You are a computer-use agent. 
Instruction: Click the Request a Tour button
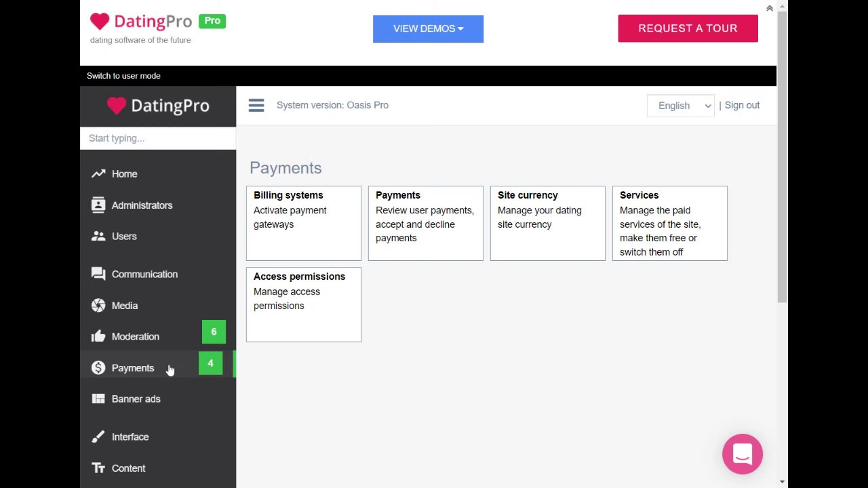[x=688, y=28]
